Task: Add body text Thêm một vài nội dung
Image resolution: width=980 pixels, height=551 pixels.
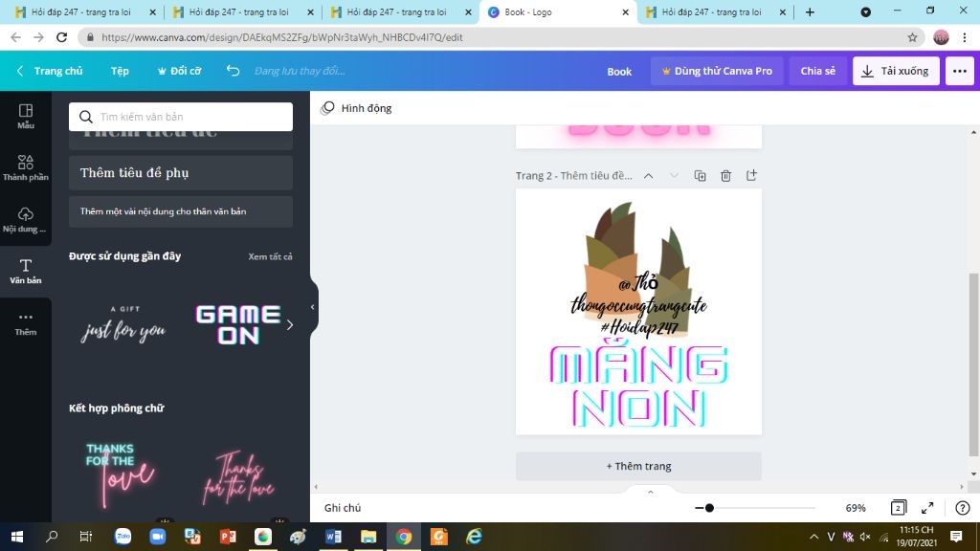Action: click(181, 211)
